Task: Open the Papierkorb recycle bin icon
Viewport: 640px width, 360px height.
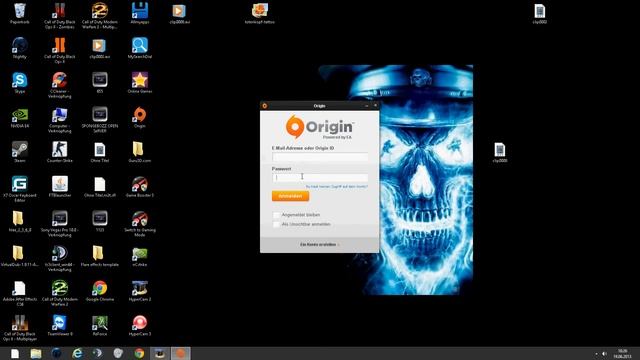Action: coord(20,13)
